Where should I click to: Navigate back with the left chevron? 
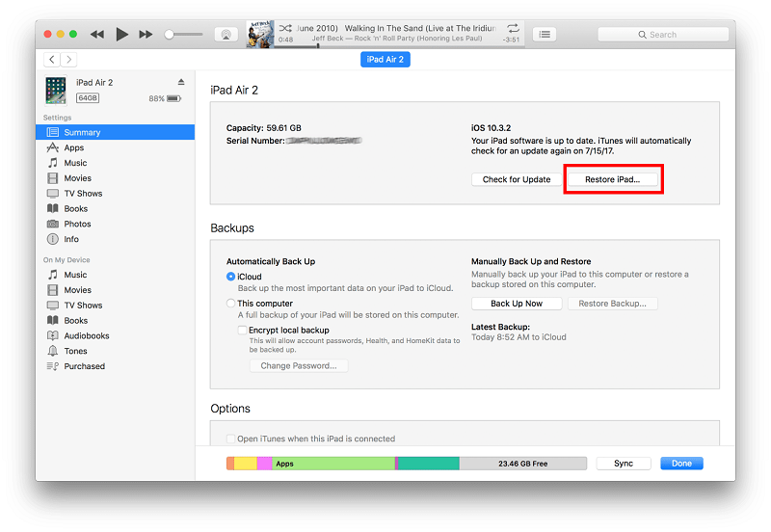tap(52, 60)
